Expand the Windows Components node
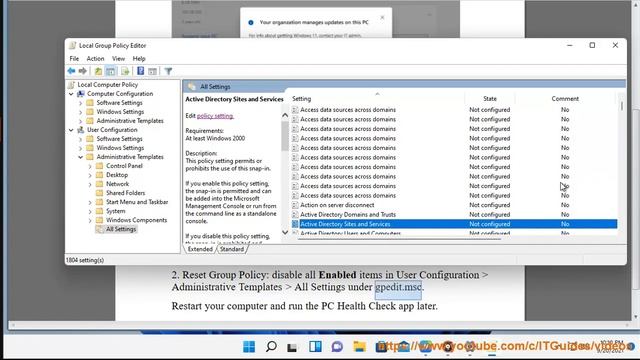 90,220
